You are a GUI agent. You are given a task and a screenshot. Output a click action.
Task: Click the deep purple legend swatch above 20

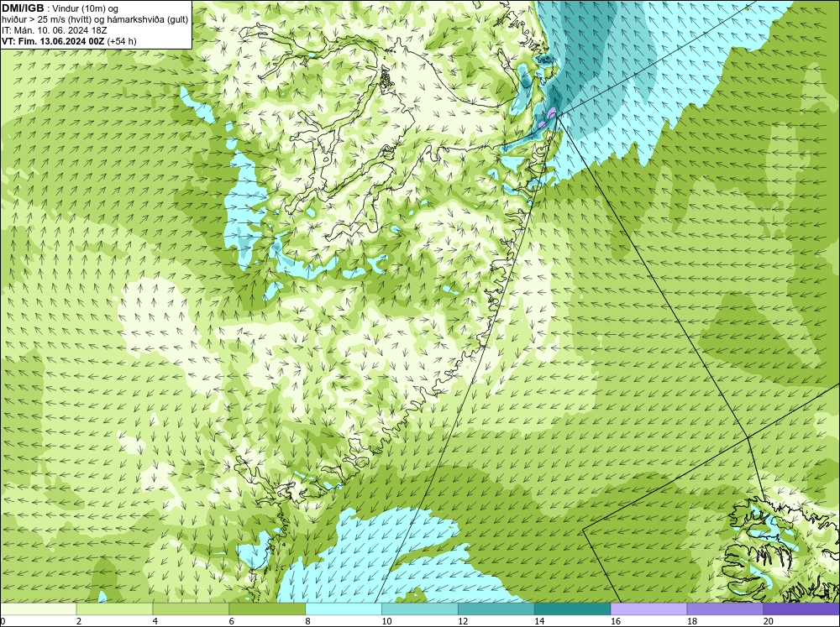tap(801, 609)
